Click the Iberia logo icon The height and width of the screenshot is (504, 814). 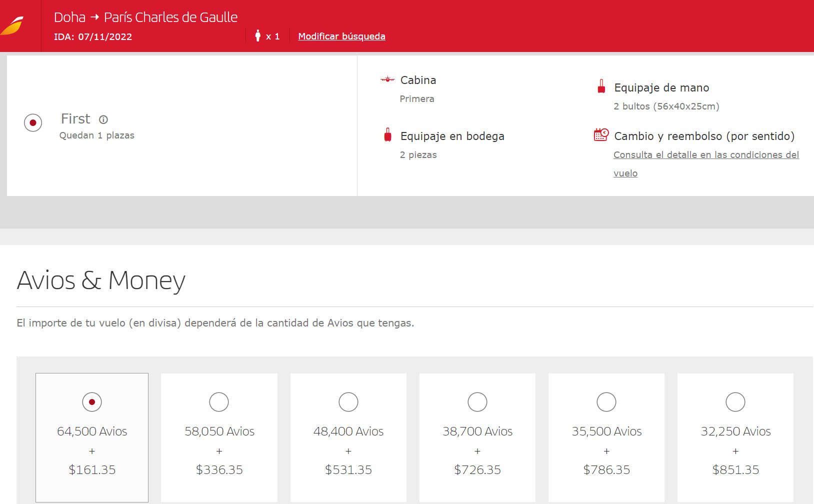pyautogui.click(x=12, y=26)
